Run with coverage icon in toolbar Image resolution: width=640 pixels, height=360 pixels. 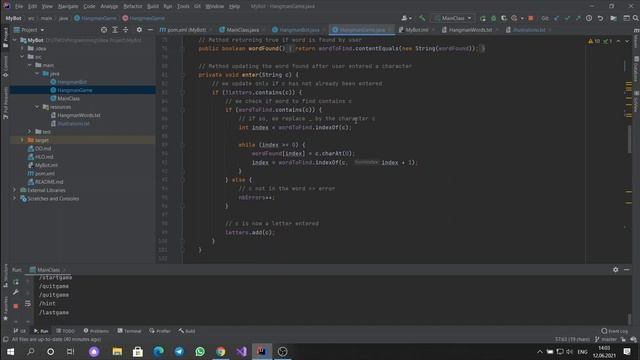coord(504,18)
